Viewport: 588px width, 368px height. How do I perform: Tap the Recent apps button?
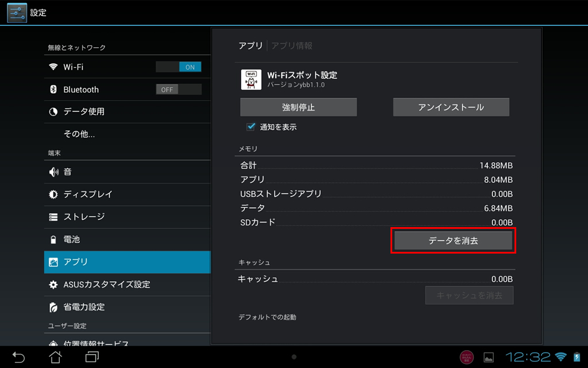(x=92, y=356)
